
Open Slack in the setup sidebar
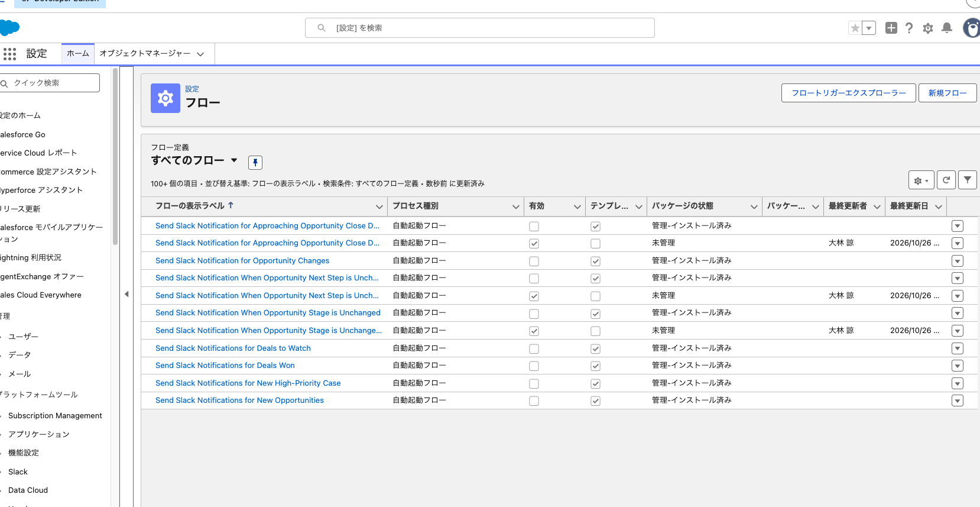tap(18, 472)
